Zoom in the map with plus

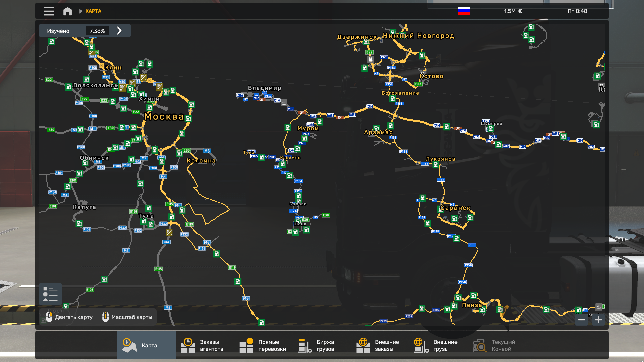pyautogui.click(x=598, y=320)
